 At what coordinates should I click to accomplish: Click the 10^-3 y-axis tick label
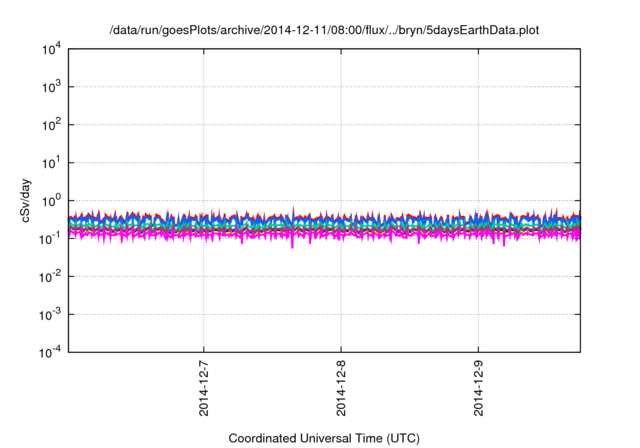point(50,315)
